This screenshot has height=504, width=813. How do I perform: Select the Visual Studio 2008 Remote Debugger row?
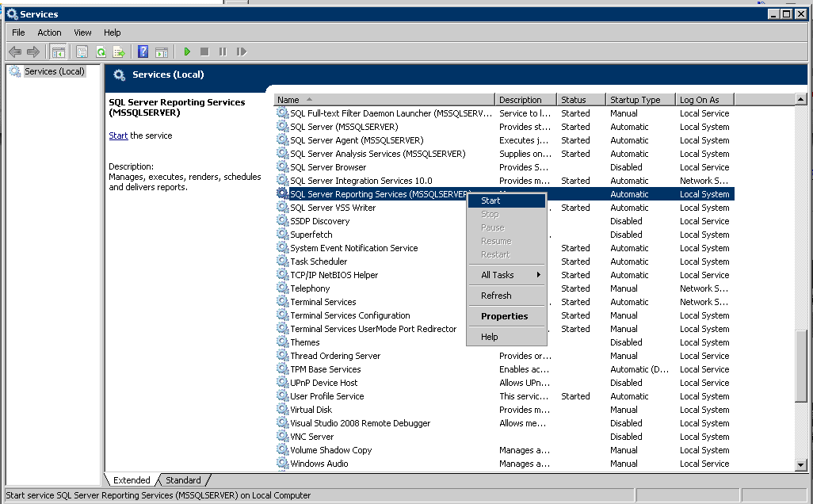point(505,424)
